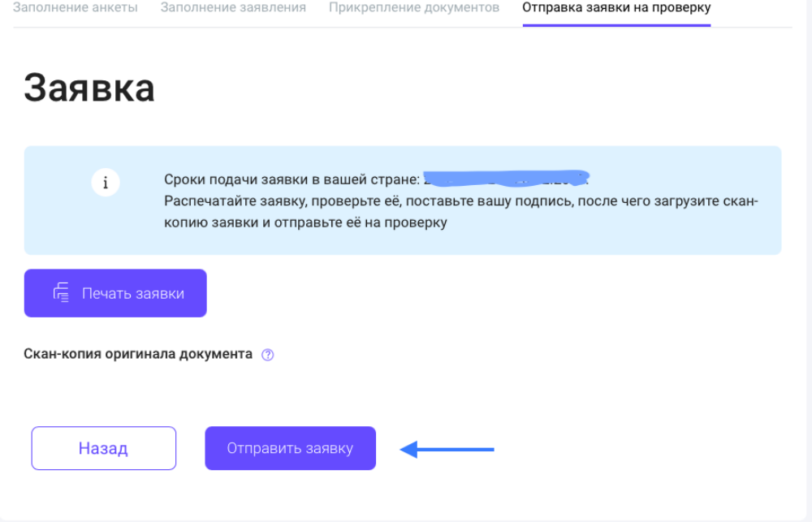
Task: Click the Скан-копия оригинала документа label
Action: [138, 355]
